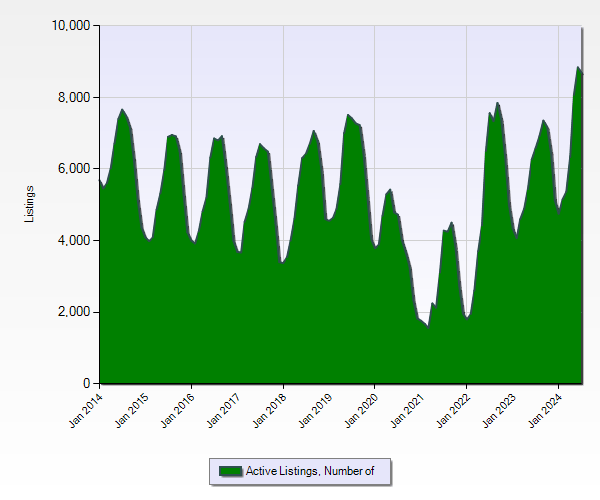Click the highest peak of the listings chart
This screenshot has width=600, height=500.
tap(578, 68)
